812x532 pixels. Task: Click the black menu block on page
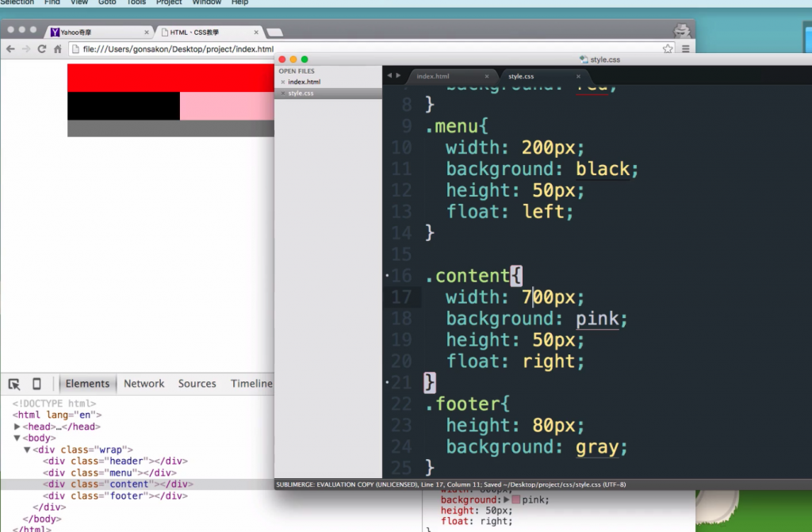pyautogui.click(x=123, y=106)
